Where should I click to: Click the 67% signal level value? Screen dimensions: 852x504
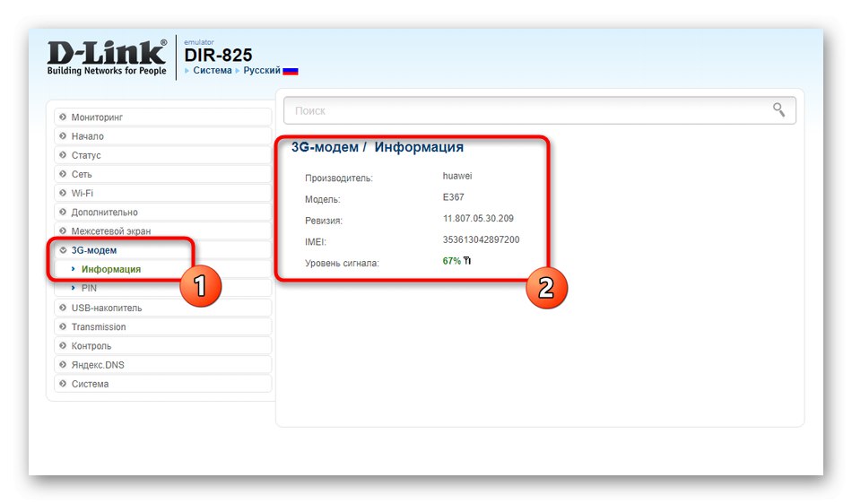click(x=451, y=261)
